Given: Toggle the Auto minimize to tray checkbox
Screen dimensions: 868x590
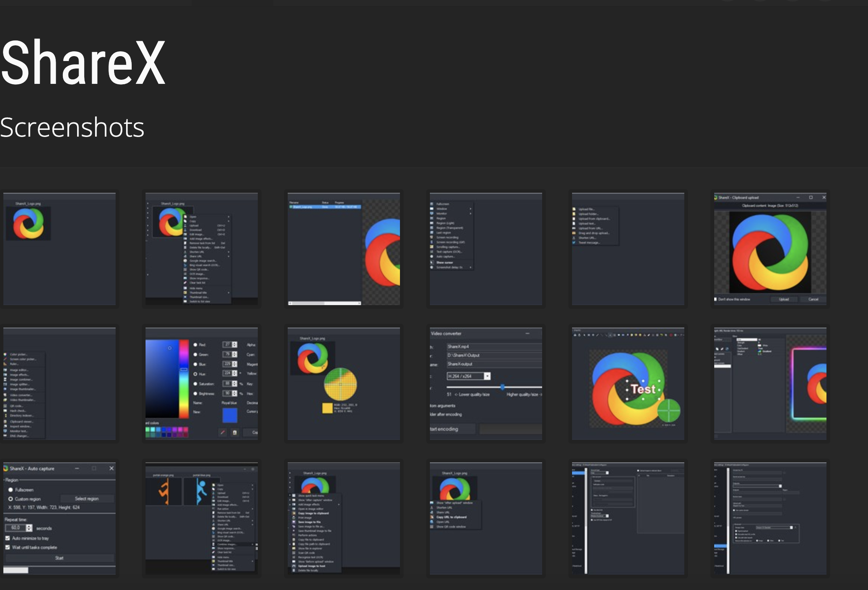Looking at the screenshot, I should [x=7, y=538].
